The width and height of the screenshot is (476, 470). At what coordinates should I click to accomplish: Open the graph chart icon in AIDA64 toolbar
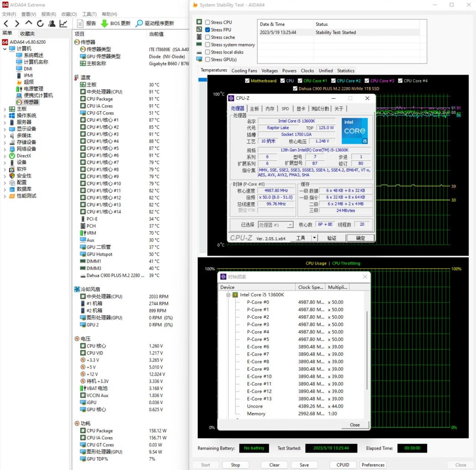[x=63, y=23]
